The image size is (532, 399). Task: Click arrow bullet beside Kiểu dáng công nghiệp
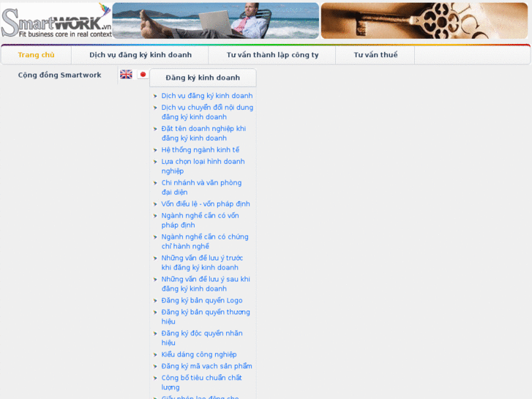pyautogui.click(x=155, y=355)
